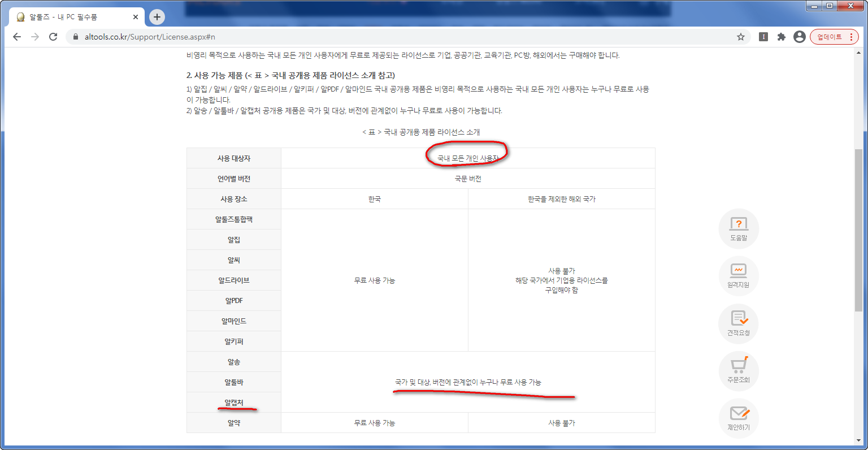868x450 pixels.
Task: Click the 알툴즈통합팩 row
Action: point(234,219)
